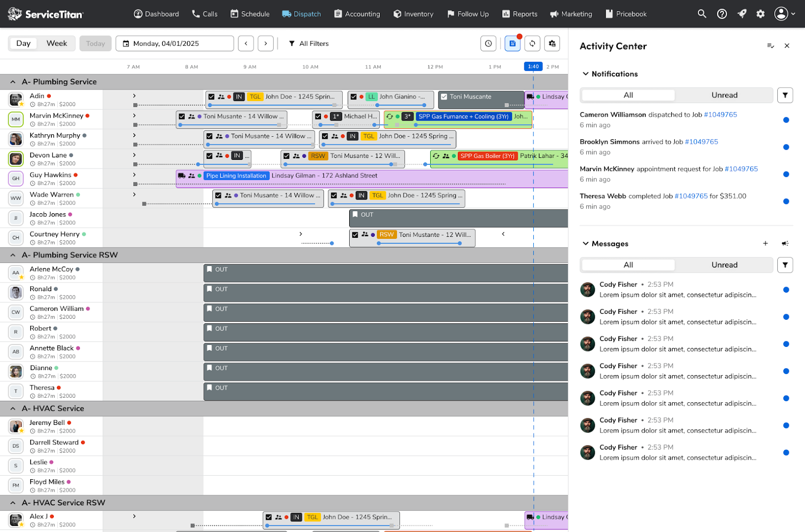Screen dimensions: 805x532
Task: Open the rocket launch icon
Action: click(x=742, y=14)
